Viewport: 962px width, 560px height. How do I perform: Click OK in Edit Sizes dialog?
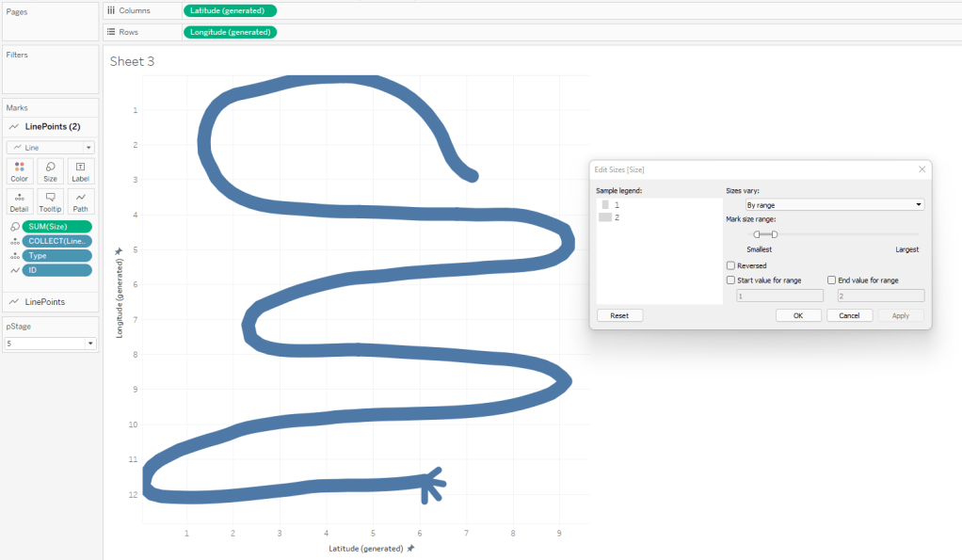click(x=798, y=315)
